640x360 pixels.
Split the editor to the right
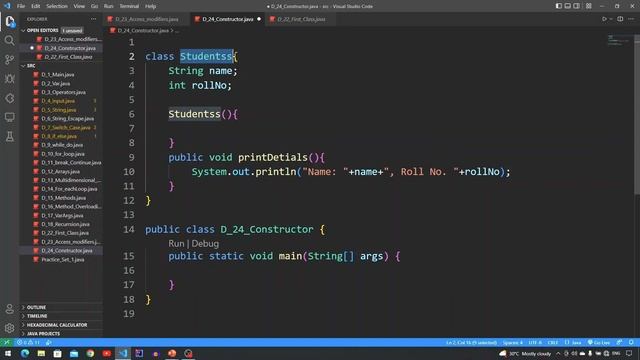pos(620,19)
